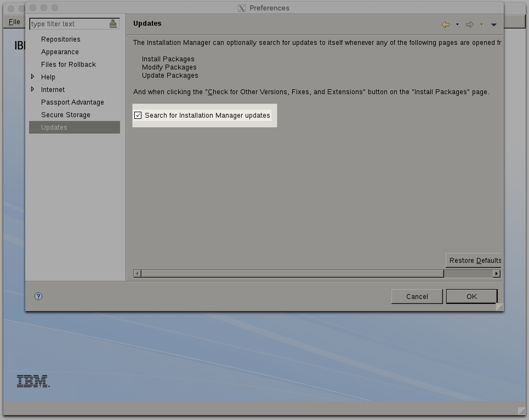Viewport: 529px width, 420px height.
Task: Click the OK button
Action: (471, 296)
